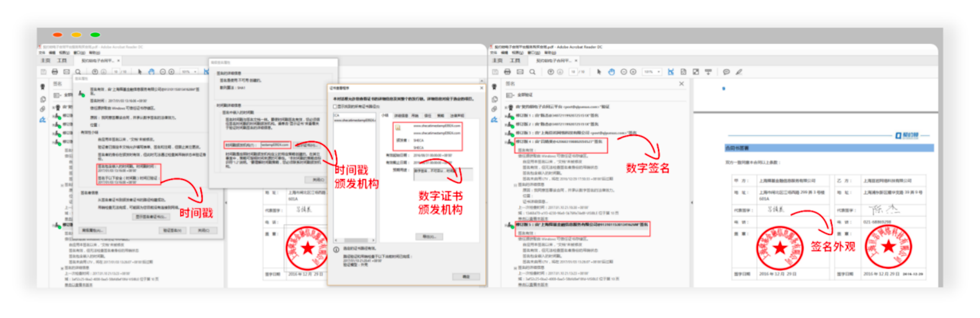Click Print icon in left Acrobat window

coord(55,71)
